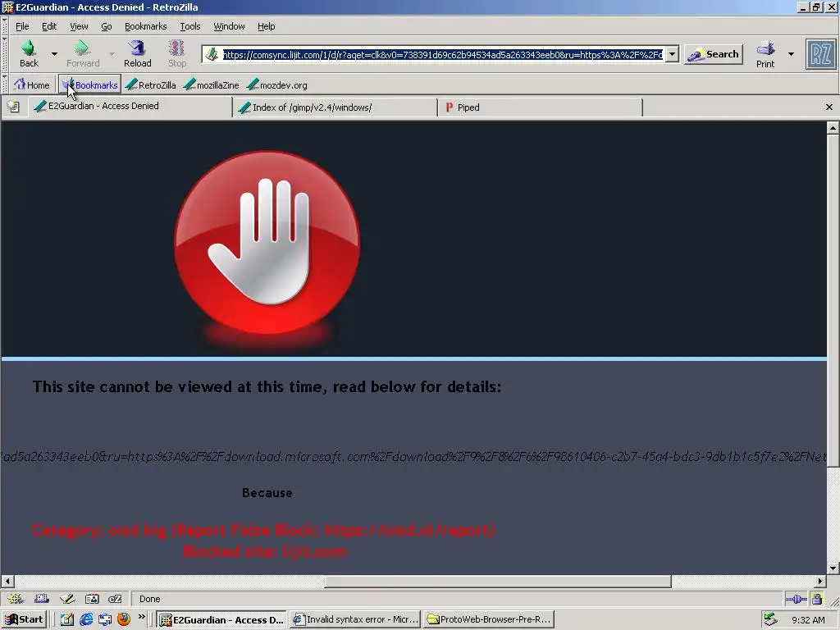This screenshot has height=630, width=840.
Task: Click the vertical scrollbar up arrow
Action: [833, 127]
